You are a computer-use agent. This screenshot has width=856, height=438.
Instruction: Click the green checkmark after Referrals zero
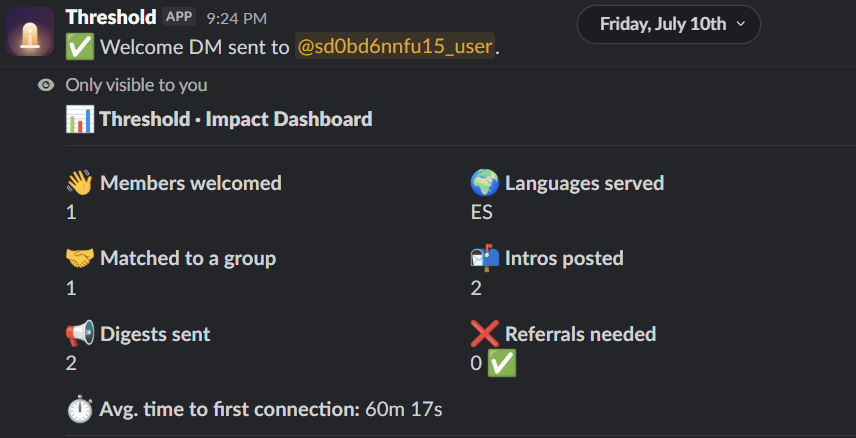(x=501, y=364)
